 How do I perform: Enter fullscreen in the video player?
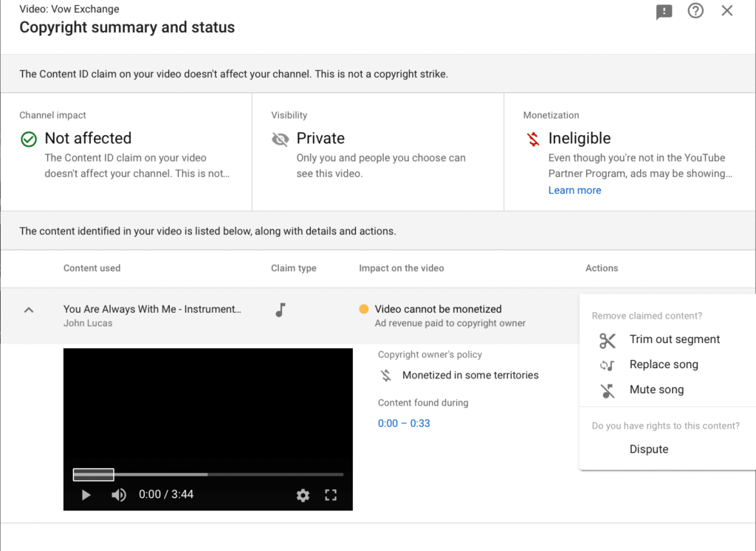(331, 495)
